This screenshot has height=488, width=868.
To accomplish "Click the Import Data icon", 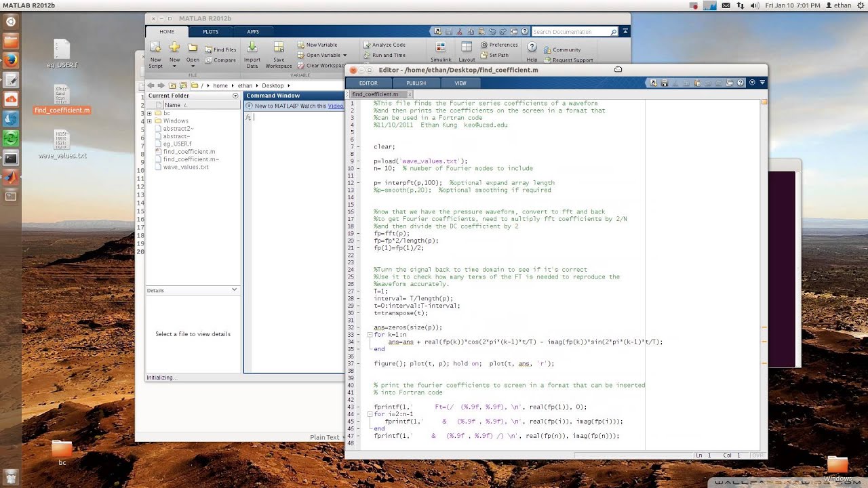I will [252, 54].
